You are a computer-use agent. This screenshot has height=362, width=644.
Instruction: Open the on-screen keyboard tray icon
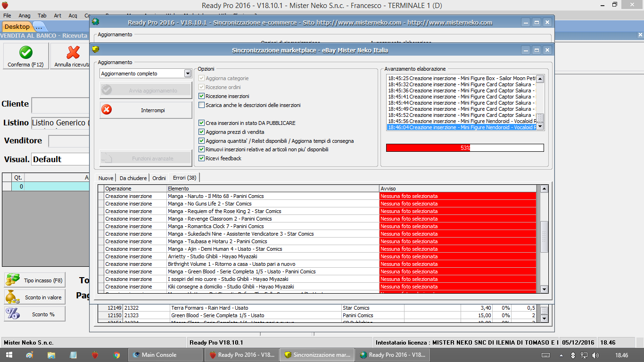(x=545, y=355)
